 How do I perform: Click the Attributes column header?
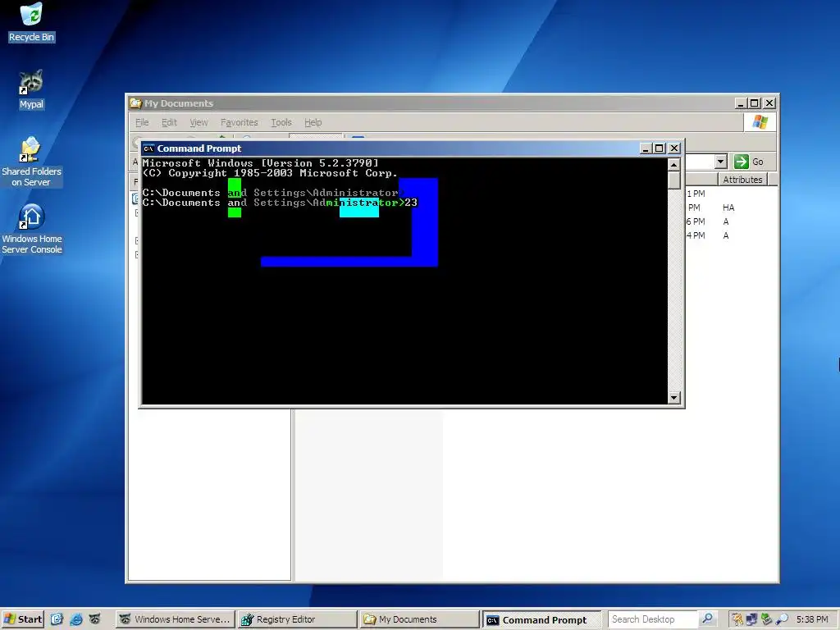742,180
